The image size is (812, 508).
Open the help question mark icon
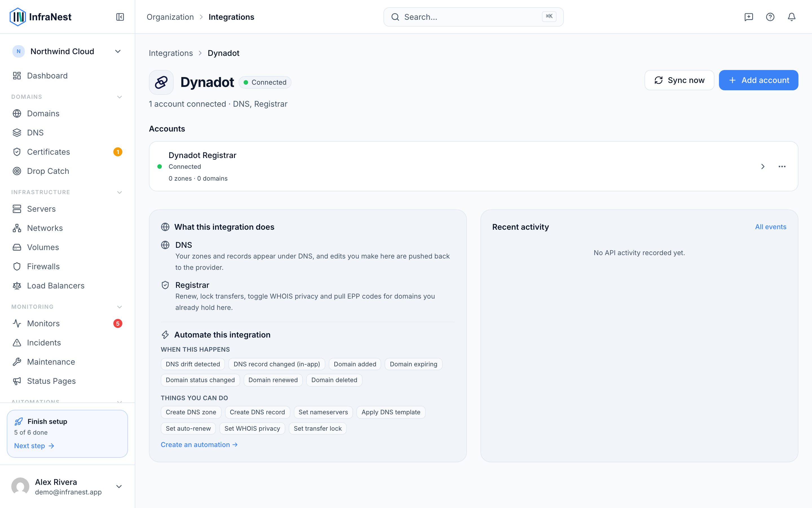770,17
